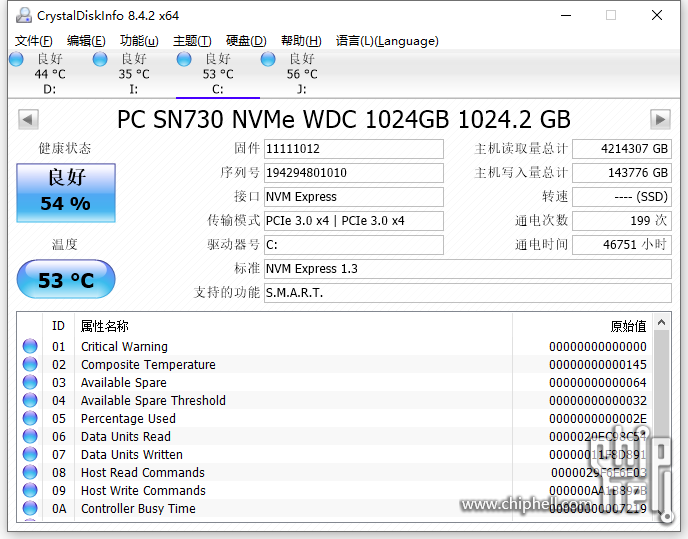This screenshot has width=688, height=539.
Task: Click the standard field NVM Express 1.3
Action: (x=468, y=269)
